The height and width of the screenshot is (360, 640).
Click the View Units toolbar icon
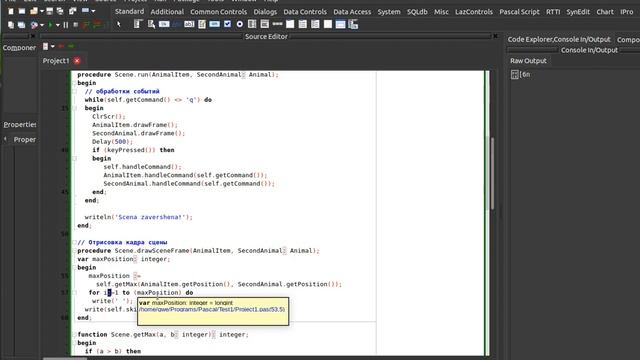(x=11, y=25)
